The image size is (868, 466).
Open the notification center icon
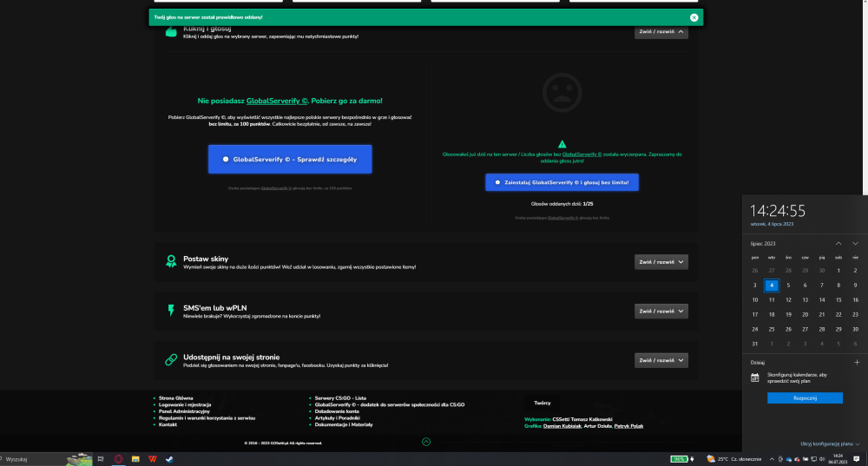pos(857,459)
